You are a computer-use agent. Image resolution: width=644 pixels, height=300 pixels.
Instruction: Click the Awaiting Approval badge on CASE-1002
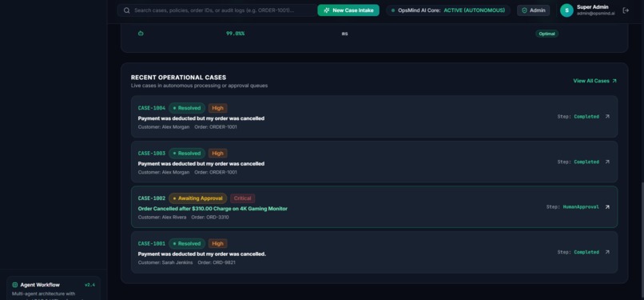pos(197,198)
